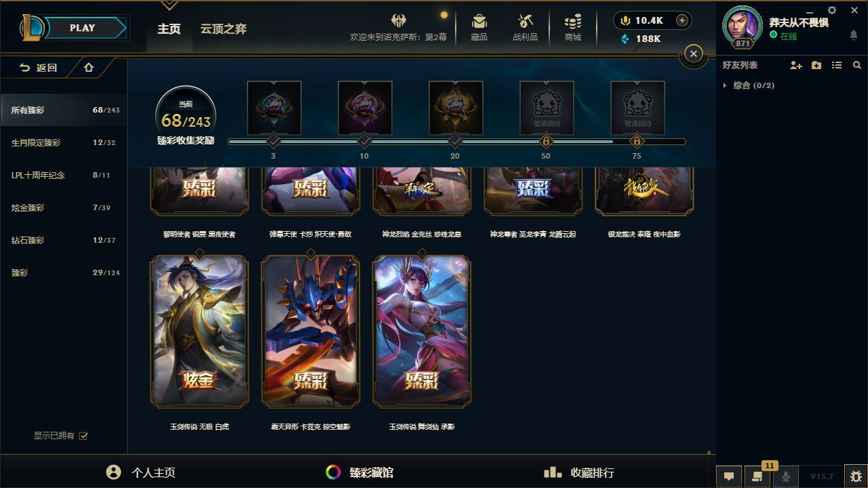Click the 50 milestone on reward progress bar
This screenshot has width=868, height=488.
tap(546, 141)
